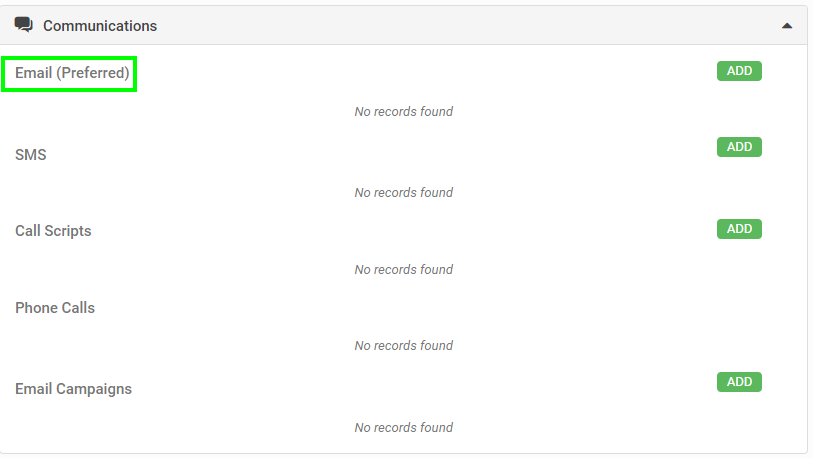Click the Communications chat bubbles icon

pyautogui.click(x=23, y=24)
